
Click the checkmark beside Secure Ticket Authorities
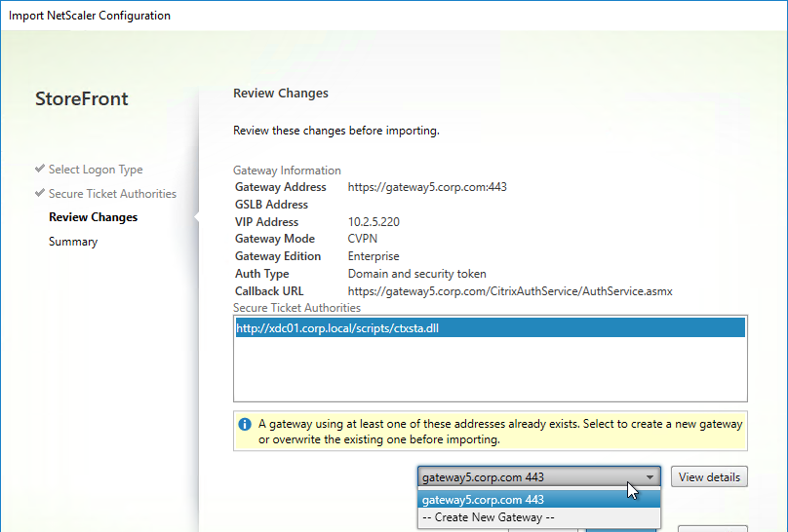(40, 193)
